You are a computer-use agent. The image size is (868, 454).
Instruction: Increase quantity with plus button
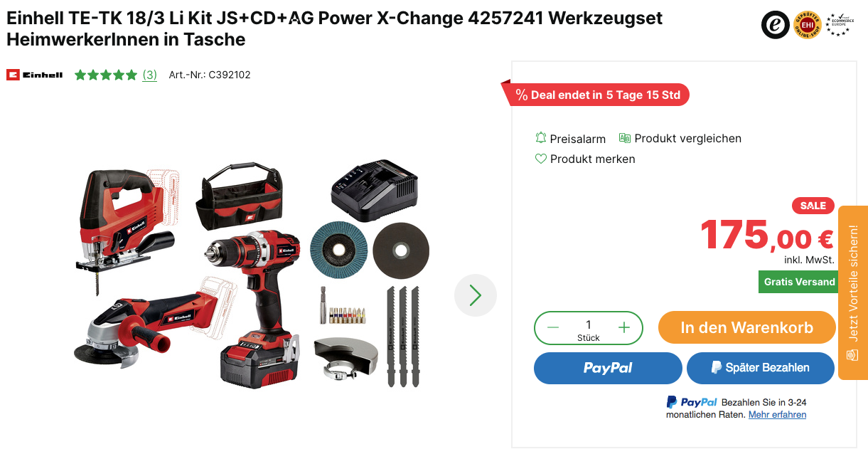point(624,328)
